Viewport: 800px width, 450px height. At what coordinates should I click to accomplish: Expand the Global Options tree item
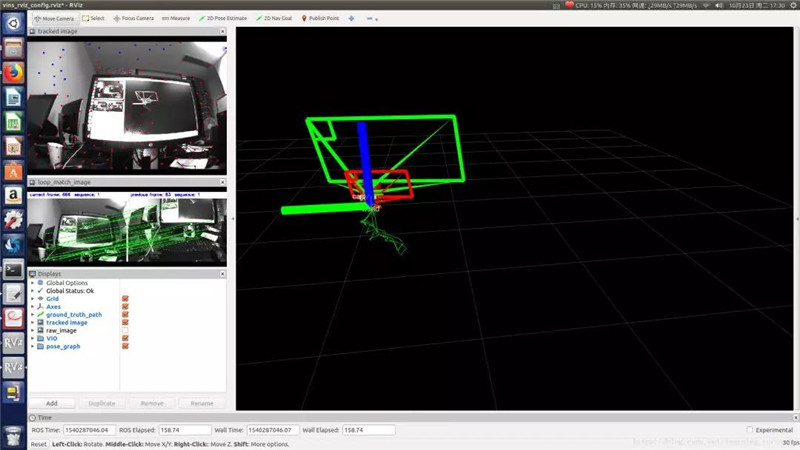click(32, 283)
